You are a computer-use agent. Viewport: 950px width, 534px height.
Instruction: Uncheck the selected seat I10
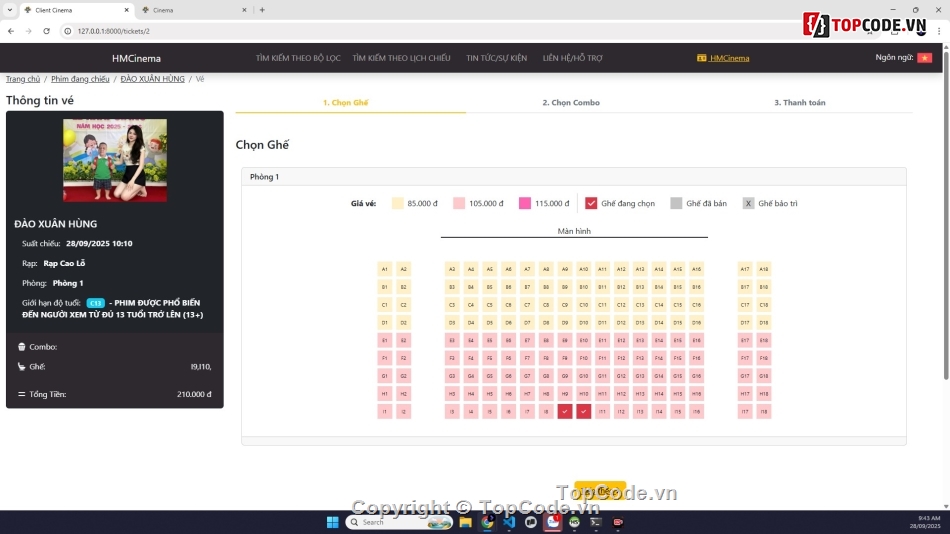click(584, 411)
